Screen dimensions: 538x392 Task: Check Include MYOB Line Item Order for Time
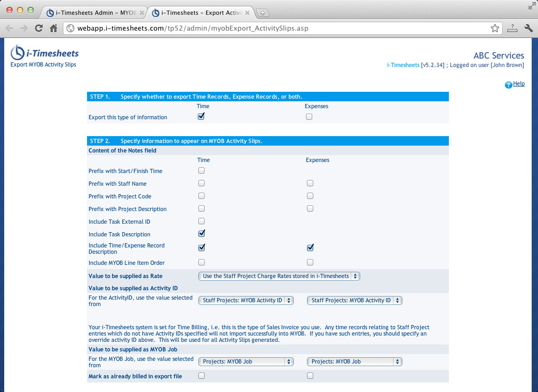pos(201,263)
